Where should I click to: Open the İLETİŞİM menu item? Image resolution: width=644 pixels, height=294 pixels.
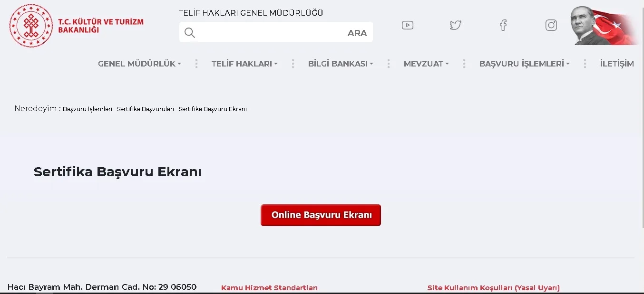tap(617, 64)
